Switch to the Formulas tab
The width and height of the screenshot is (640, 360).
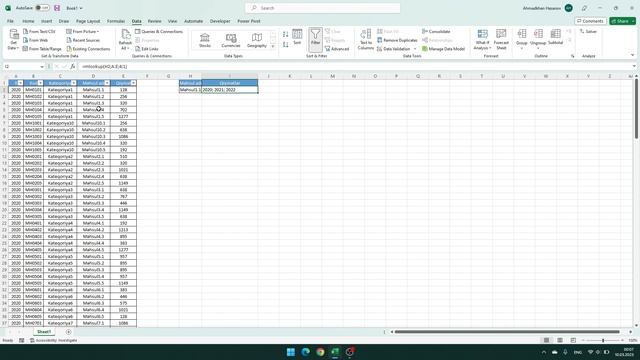(116, 21)
